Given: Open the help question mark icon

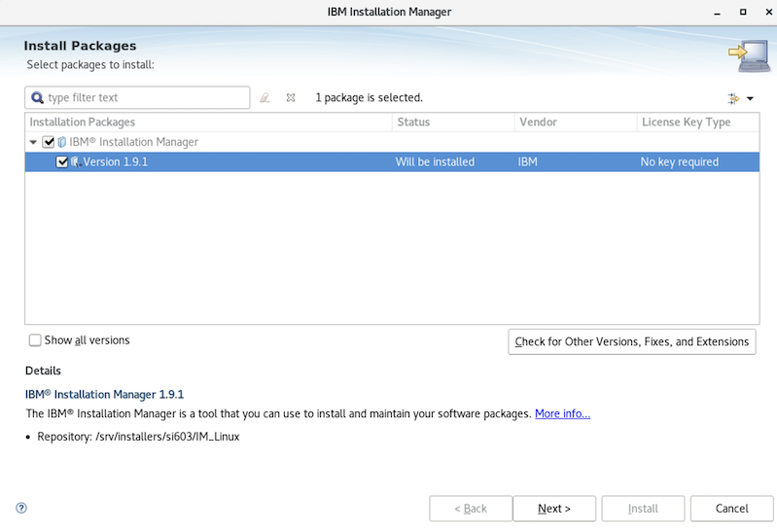Looking at the screenshot, I should 21,508.
